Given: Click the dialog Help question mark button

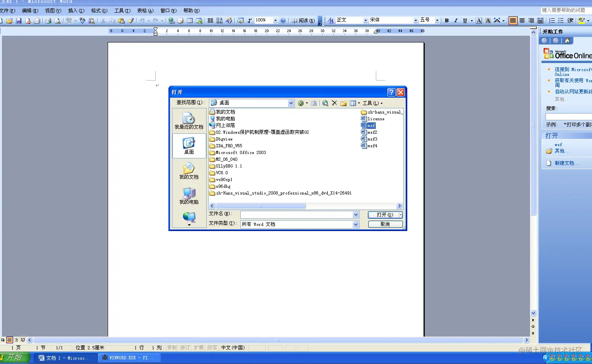Looking at the screenshot, I should click(x=391, y=92).
